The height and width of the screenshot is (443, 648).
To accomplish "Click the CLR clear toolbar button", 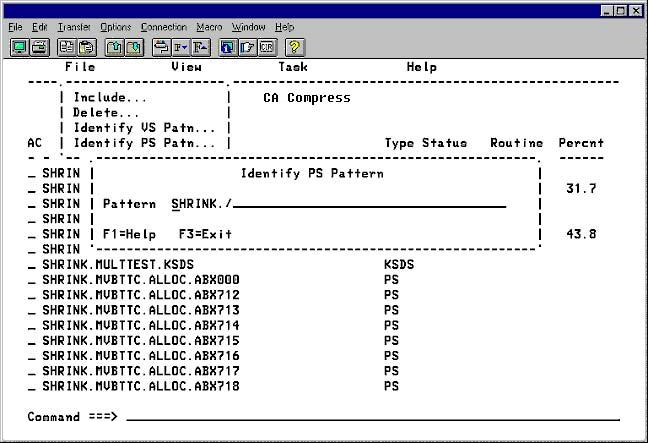I will coord(266,46).
